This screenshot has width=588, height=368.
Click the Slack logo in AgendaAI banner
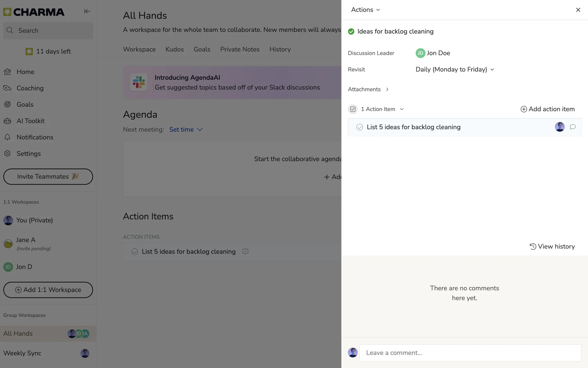tap(139, 82)
